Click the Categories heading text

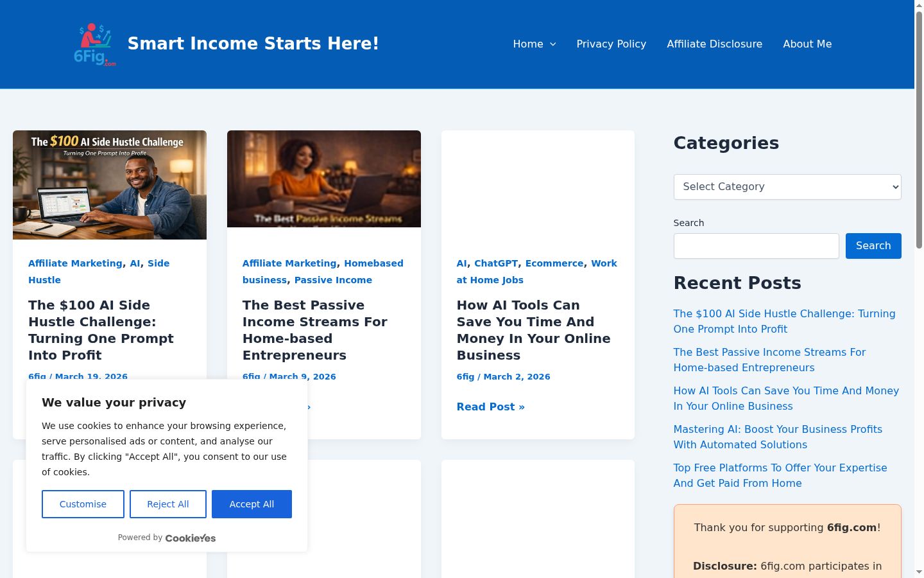tap(726, 143)
